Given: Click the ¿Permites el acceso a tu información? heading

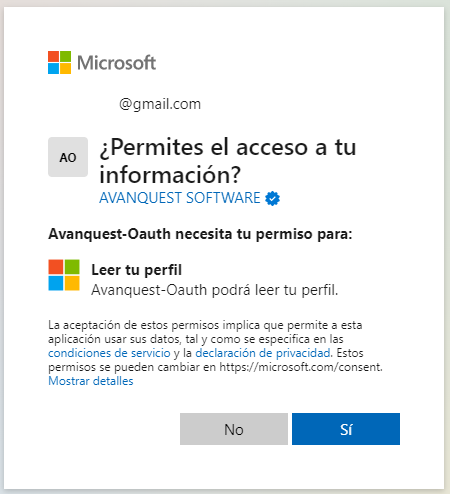Looking at the screenshot, I should point(228,161).
